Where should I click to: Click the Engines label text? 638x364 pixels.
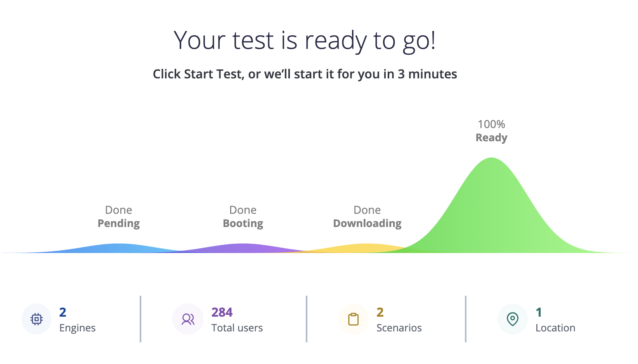[x=77, y=328]
